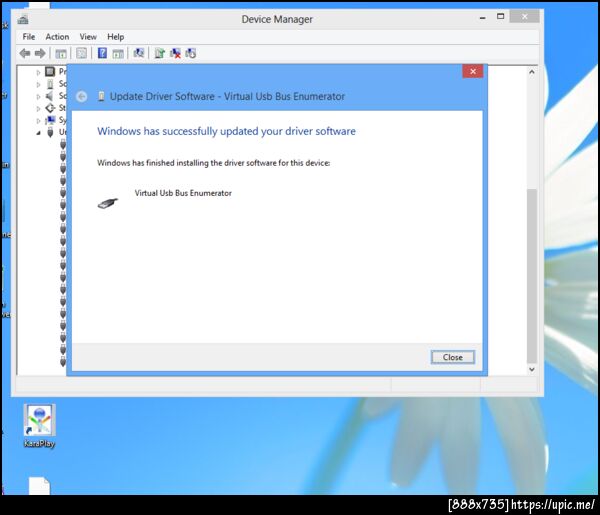
Task: Click the Forward arrow in Device Manager toolbar
Action: (x=40, y=53)
